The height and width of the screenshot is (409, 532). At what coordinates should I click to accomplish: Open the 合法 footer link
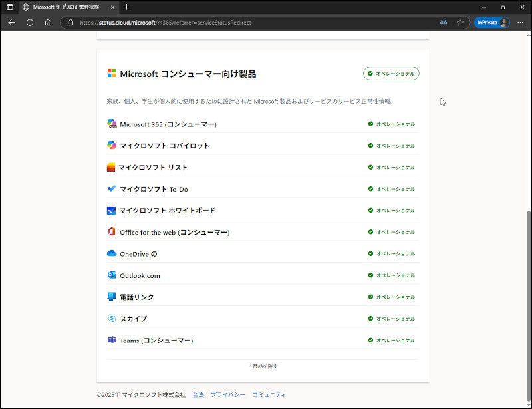(198, 395)
